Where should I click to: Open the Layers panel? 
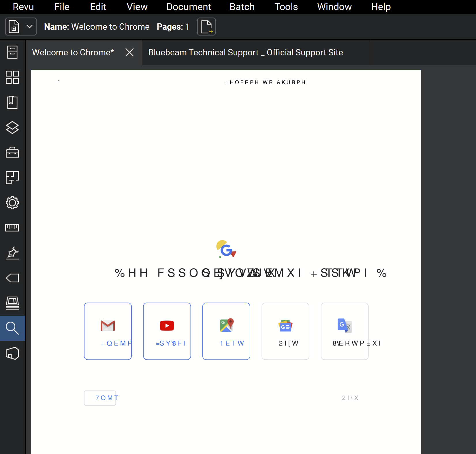pyautogui.click(x=12, y=128)
